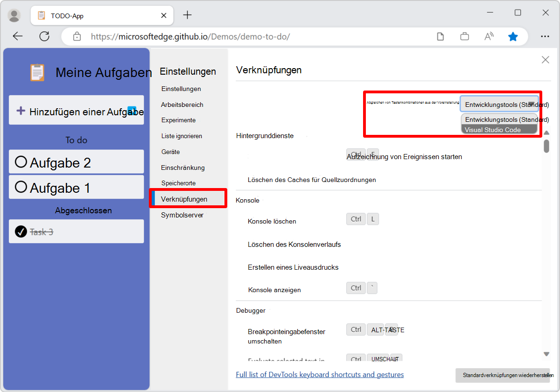Click the site security lock icon
The width and height of the screenshot is (560, 392).
(x=77, y=36)
